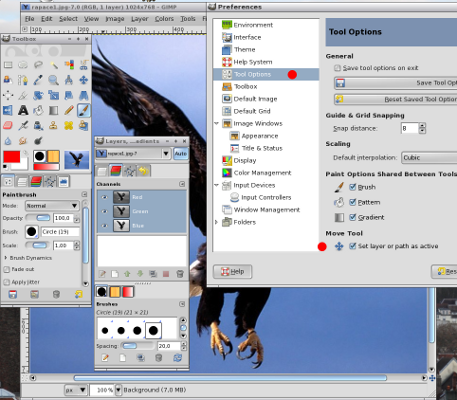
Task: Click the red foreground color swatch
Action: (x=12, y=157)
